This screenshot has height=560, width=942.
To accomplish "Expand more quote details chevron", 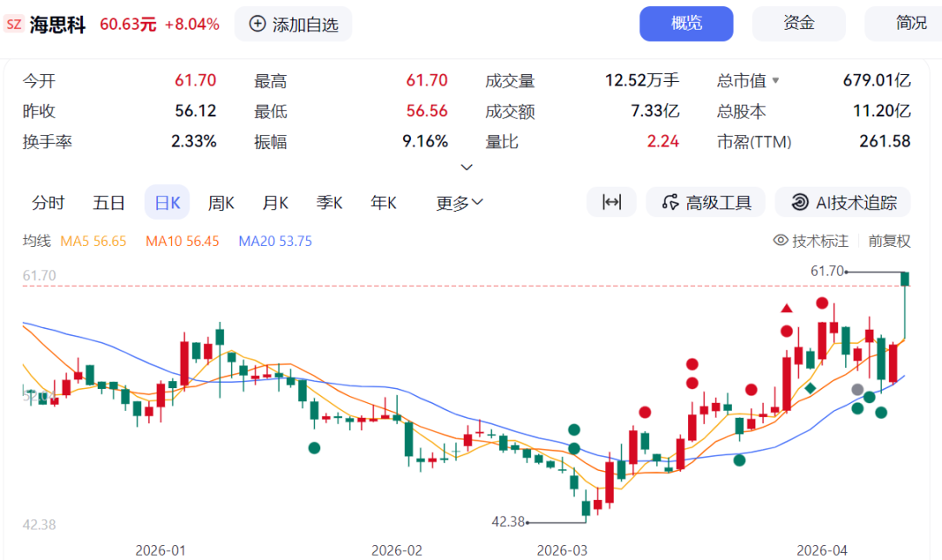I will tap(467, 167).
